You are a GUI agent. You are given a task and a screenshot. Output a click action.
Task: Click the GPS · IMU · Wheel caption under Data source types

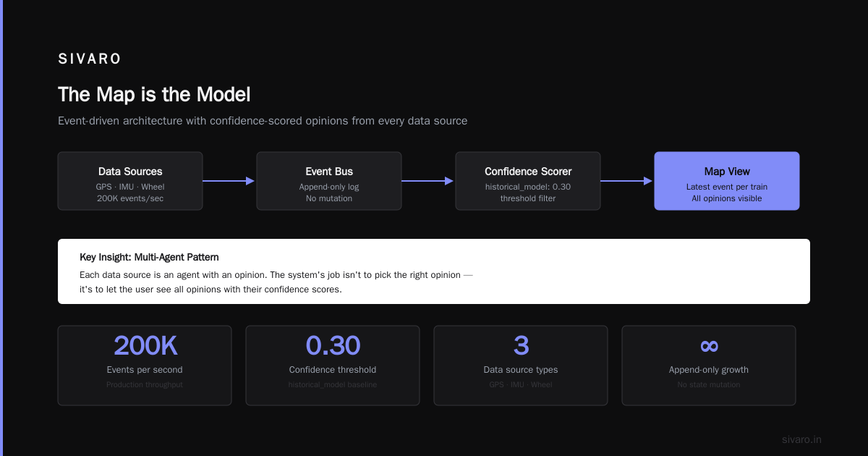point(521,384)
